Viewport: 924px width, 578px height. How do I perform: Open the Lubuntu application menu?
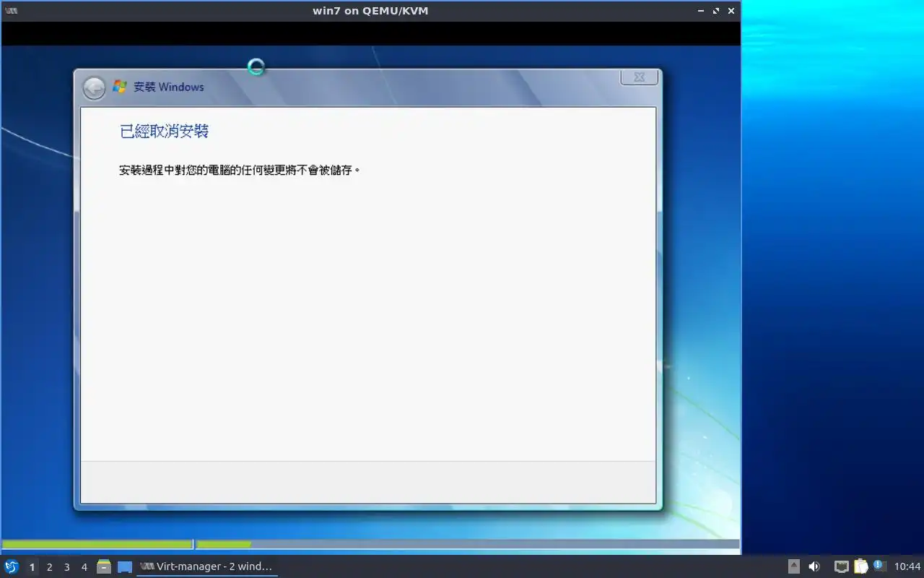tap(12, 566)
